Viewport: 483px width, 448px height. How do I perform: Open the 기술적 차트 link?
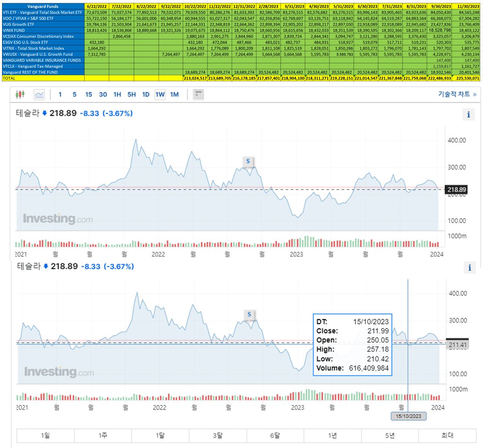tap(457, 94)
